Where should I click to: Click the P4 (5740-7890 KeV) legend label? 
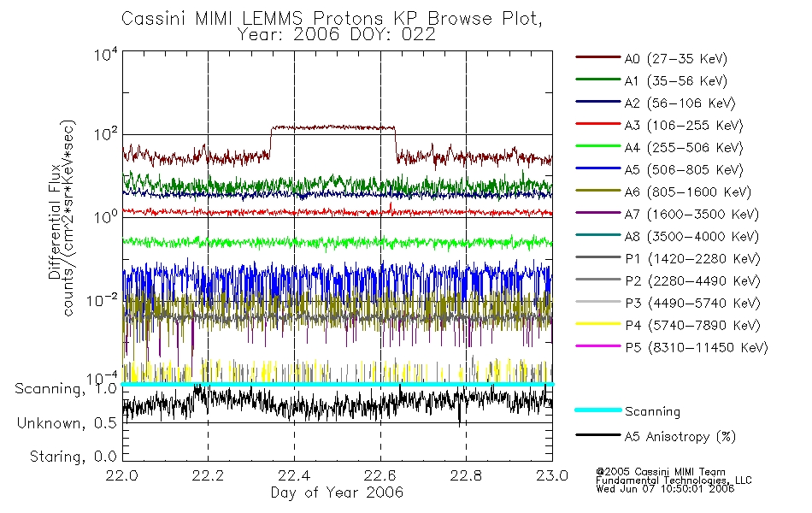[693, 326]
